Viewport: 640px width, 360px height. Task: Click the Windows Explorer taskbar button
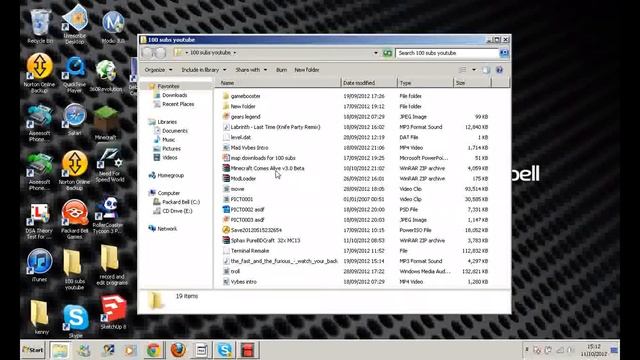point(60,350)
